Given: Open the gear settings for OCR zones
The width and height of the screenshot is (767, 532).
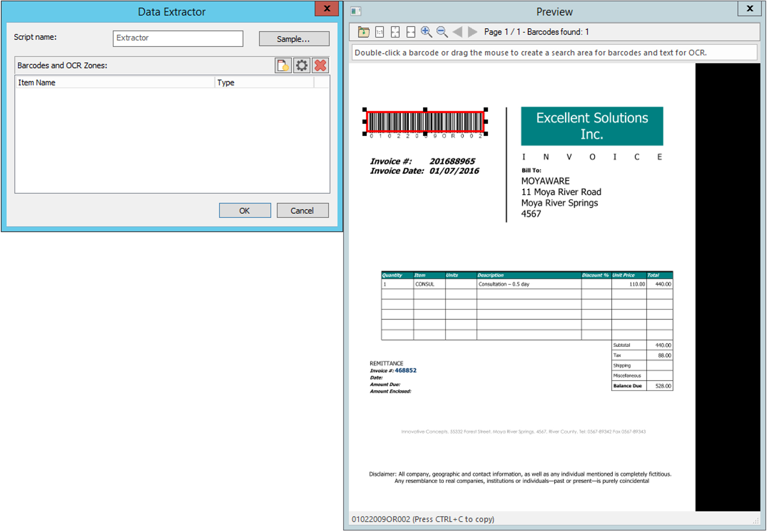Looking at the screenshot, I should pyautogui.click(x=301, y=65).
